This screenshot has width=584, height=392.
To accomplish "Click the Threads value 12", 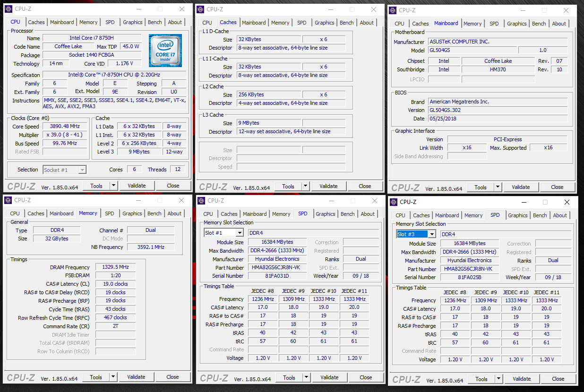I will (178, 170).
